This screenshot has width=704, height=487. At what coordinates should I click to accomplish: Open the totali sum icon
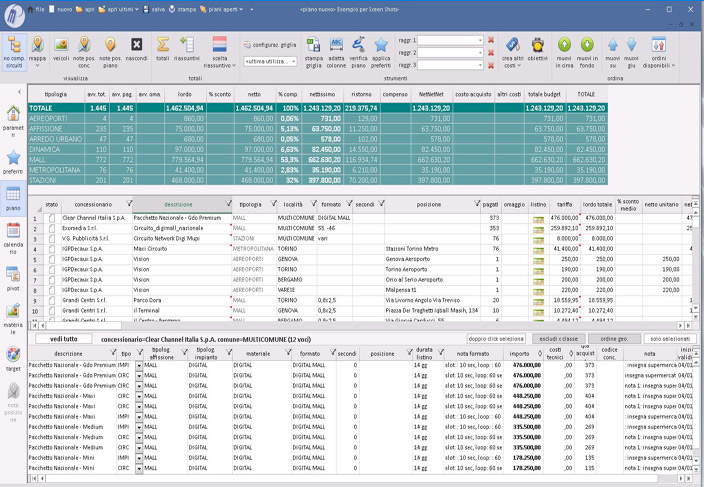163,46
